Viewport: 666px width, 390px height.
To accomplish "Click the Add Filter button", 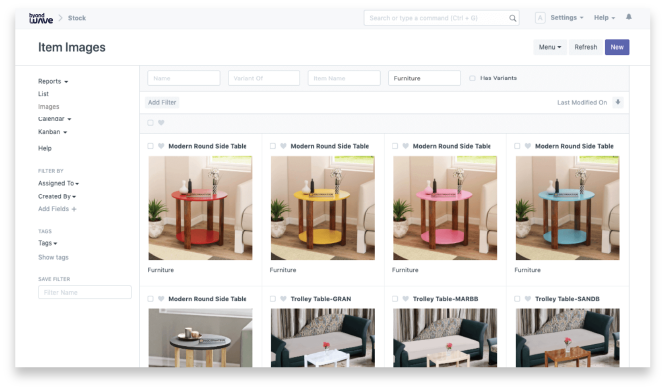I will pos(162,102).
